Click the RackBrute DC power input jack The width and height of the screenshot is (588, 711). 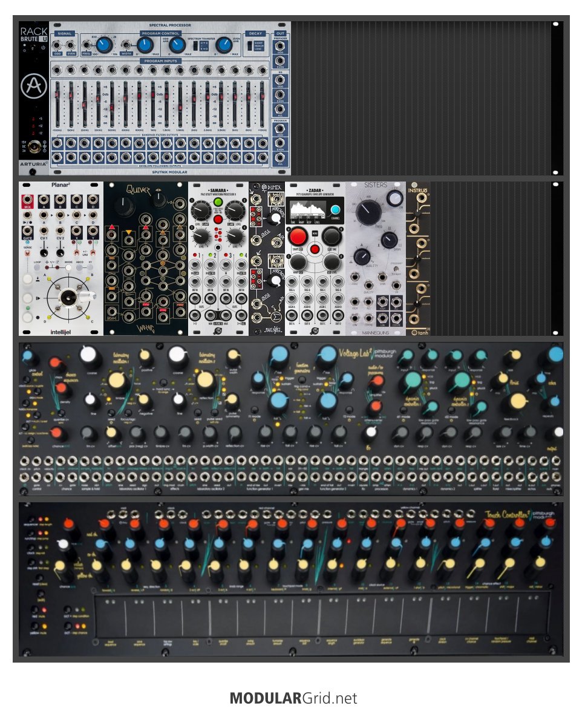point(33,147)
